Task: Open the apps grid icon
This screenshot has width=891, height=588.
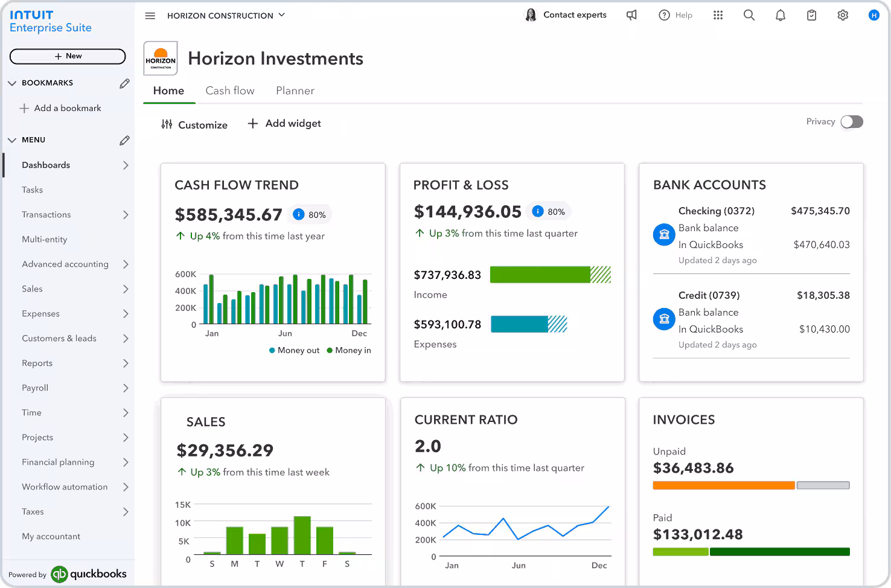Action: 718,16
